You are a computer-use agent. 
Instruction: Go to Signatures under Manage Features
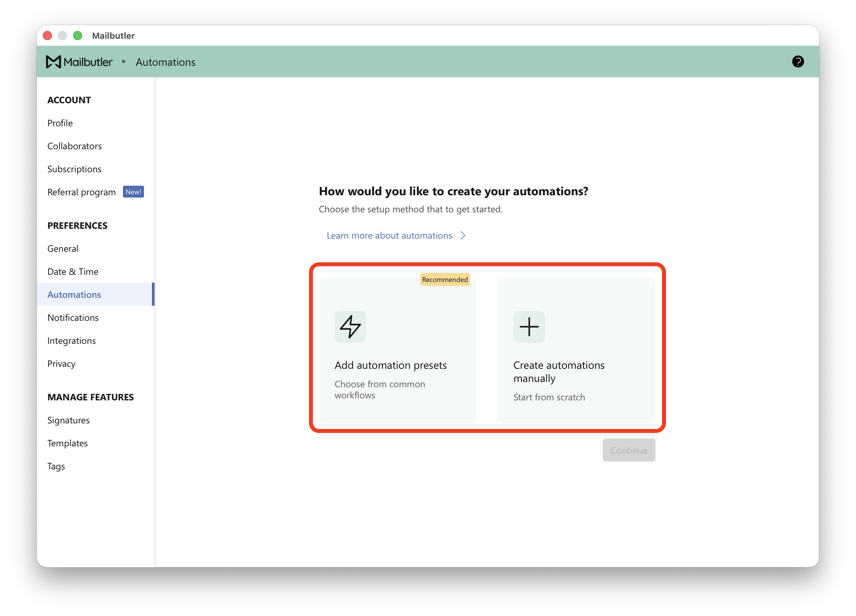coord(68,420)
